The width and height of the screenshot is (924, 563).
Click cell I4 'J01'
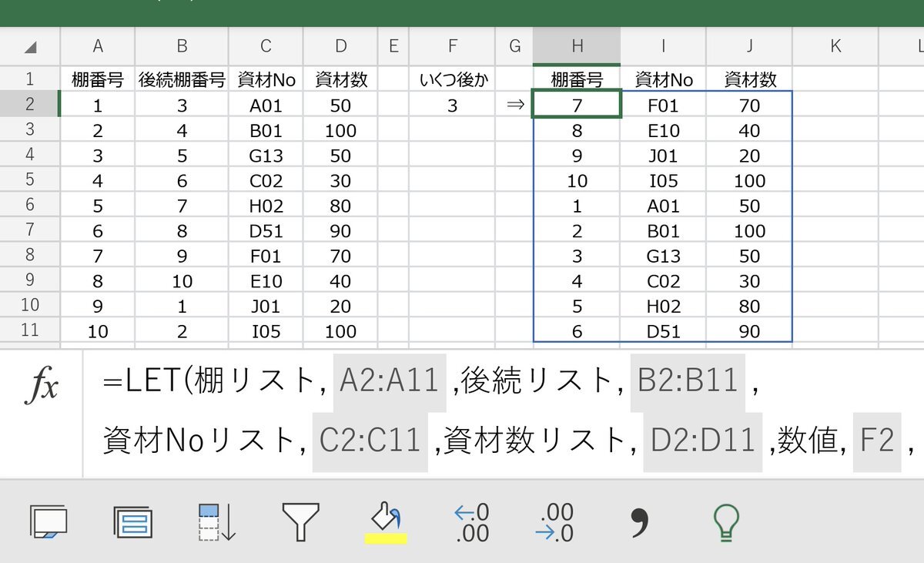(x=664, y=154)
